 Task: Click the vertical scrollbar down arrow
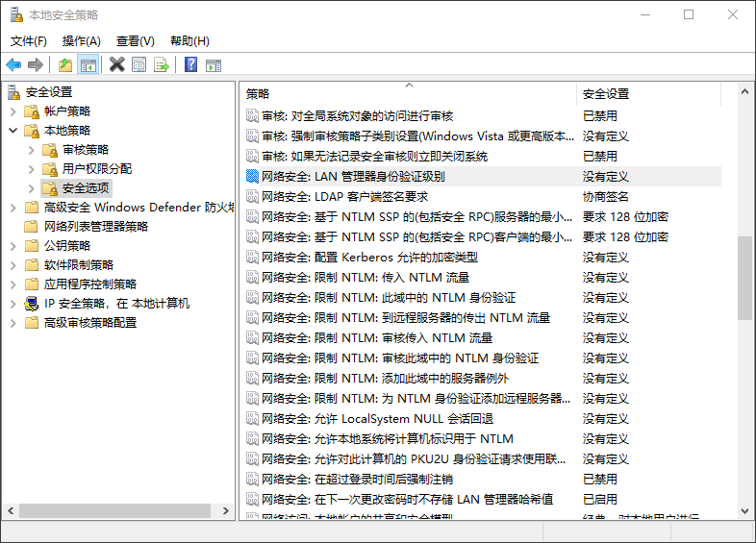pyautogui.click(x=744, y=511)
